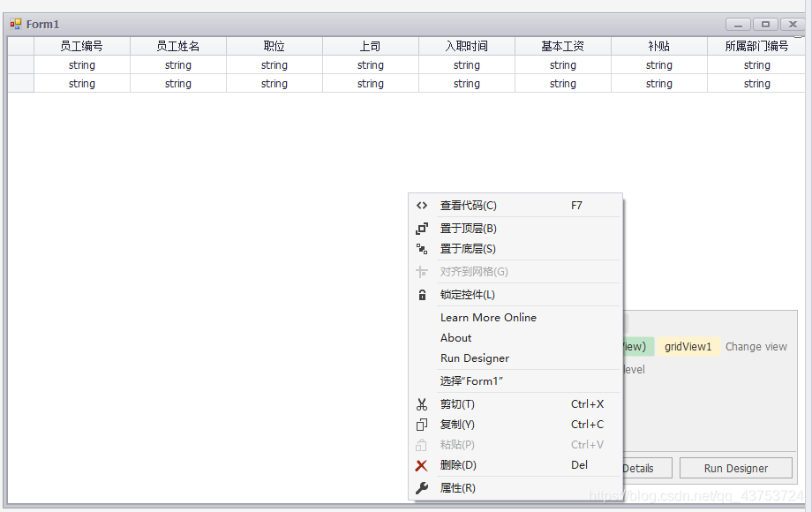Choose 剪切(T) menu entry
The width and height of the screenshot is (812, 512).
pos(515,404)
